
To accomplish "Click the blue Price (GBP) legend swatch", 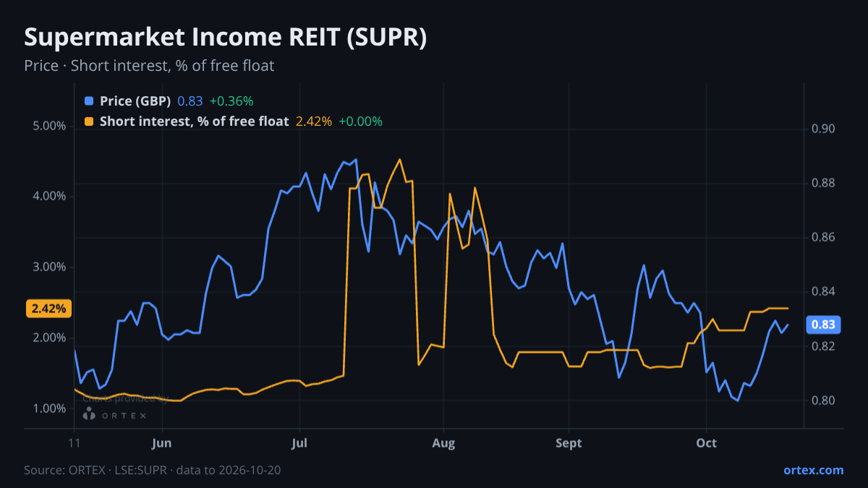I will click(89, 101).
